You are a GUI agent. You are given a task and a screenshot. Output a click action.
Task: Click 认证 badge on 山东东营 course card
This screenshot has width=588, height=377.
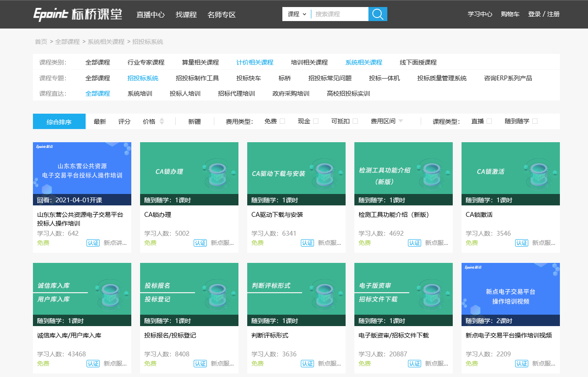(x=93, y=243)
